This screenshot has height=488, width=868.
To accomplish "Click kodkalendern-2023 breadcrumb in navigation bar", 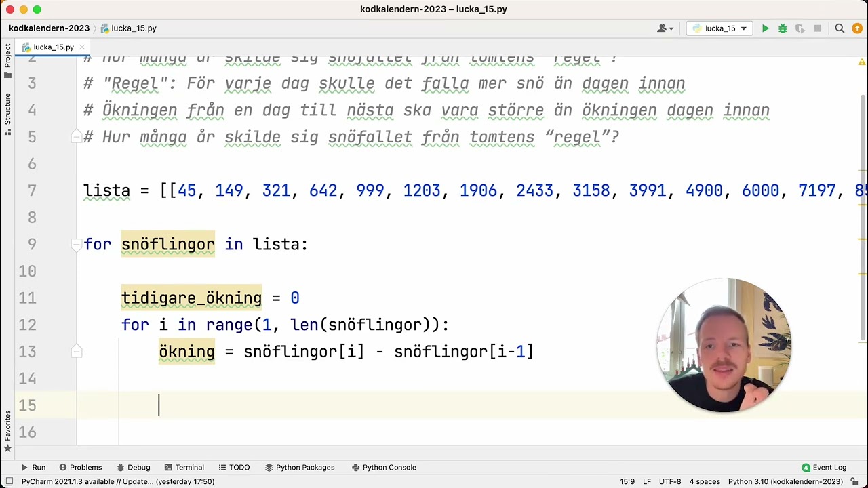I will point(49,28).
